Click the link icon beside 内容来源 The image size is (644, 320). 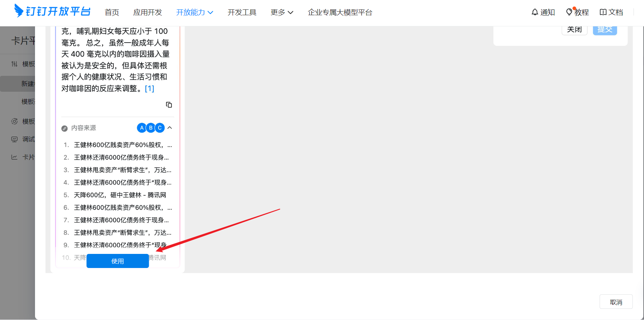point(65,128)
